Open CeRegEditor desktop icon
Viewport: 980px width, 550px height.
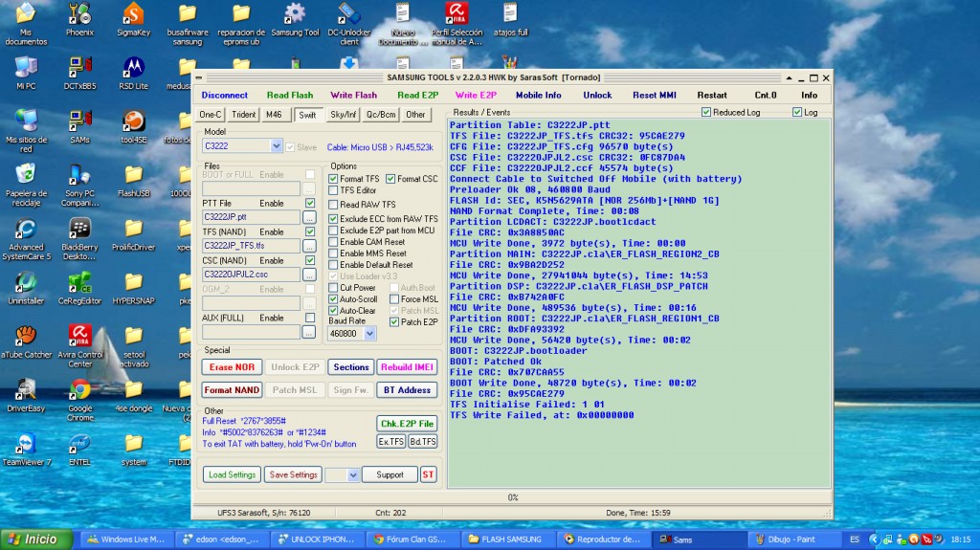coord(80,289)
